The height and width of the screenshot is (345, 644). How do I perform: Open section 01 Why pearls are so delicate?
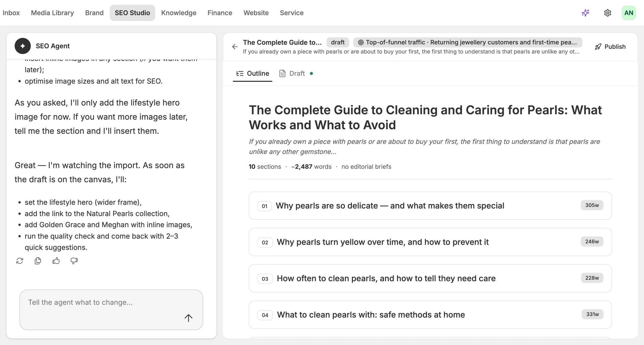430,206
